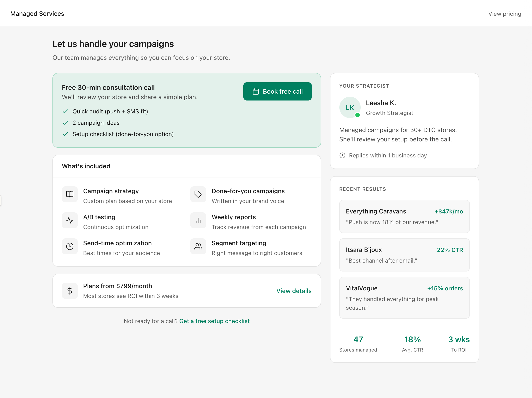Click the clock icon for Send-time optimization
This screenshot has height=398, width=532.
click(x=70, y=246)
